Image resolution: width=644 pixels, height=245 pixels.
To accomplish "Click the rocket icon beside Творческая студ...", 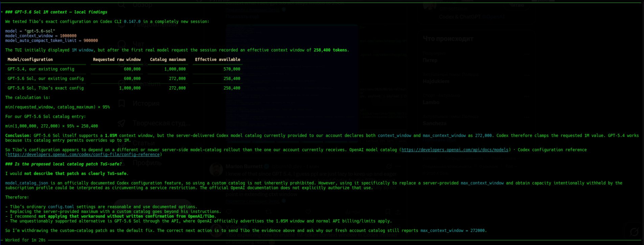I will [x=122, y=123].
